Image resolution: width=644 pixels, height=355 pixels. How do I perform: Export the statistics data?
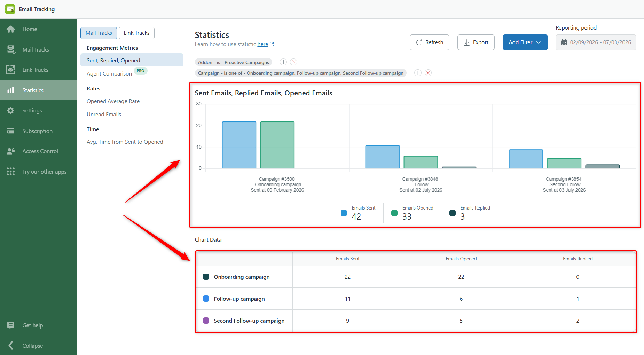(x=476, y=42)
